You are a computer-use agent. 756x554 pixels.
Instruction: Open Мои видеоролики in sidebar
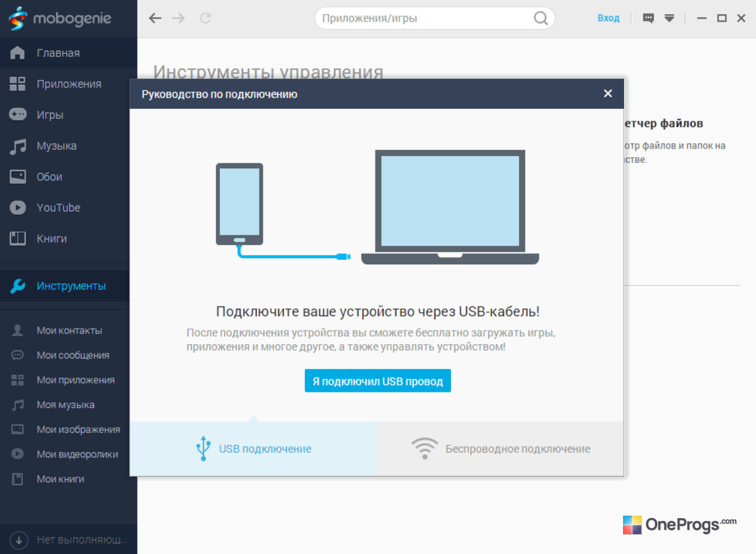pyautogui.click(x=68, y=454)
